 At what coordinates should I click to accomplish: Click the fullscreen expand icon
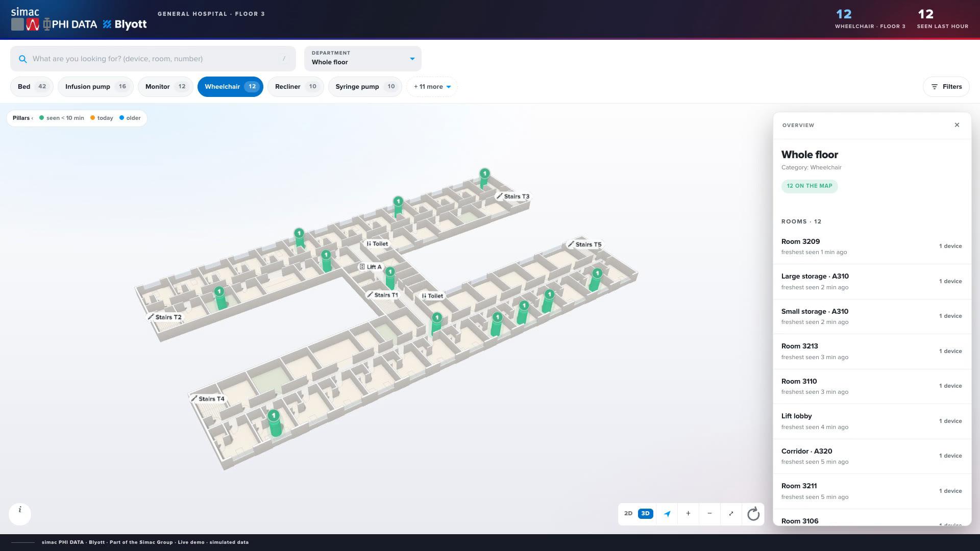pyautogui.click(x=731, y=514)
